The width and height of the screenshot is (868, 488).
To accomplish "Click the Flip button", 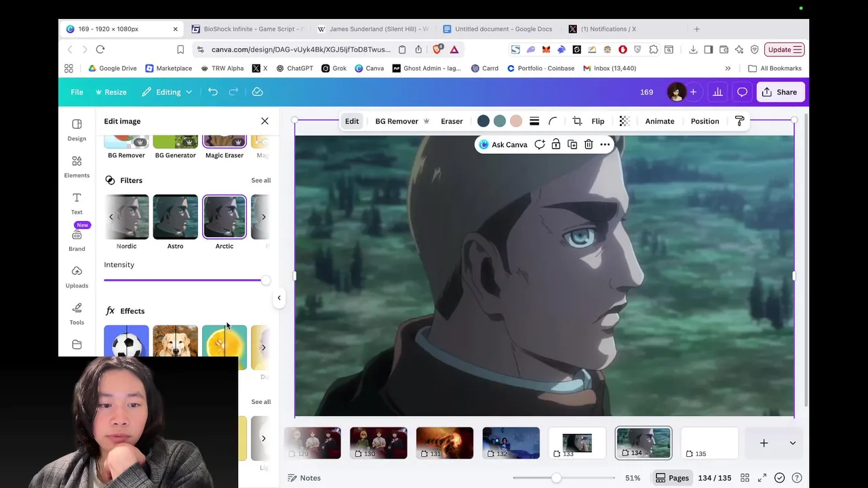I will click(x=598, y=121).
